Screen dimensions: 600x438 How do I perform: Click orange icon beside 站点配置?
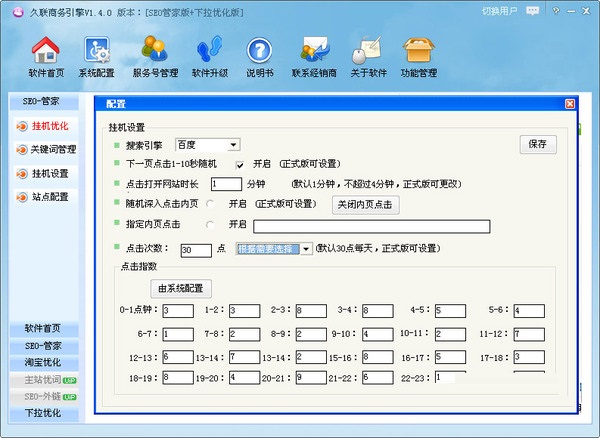coord(22,197)
